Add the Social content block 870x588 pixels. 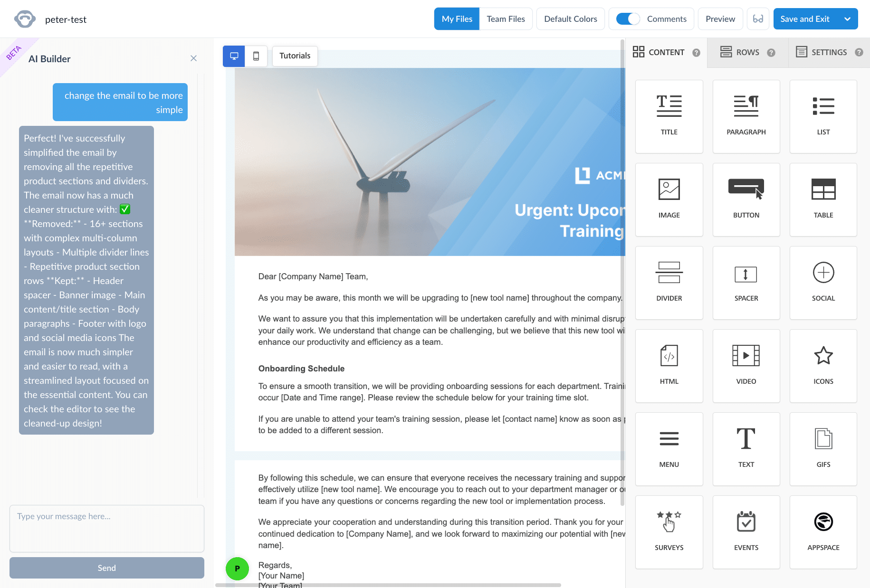pyautogui.click(x=823, y=283)
